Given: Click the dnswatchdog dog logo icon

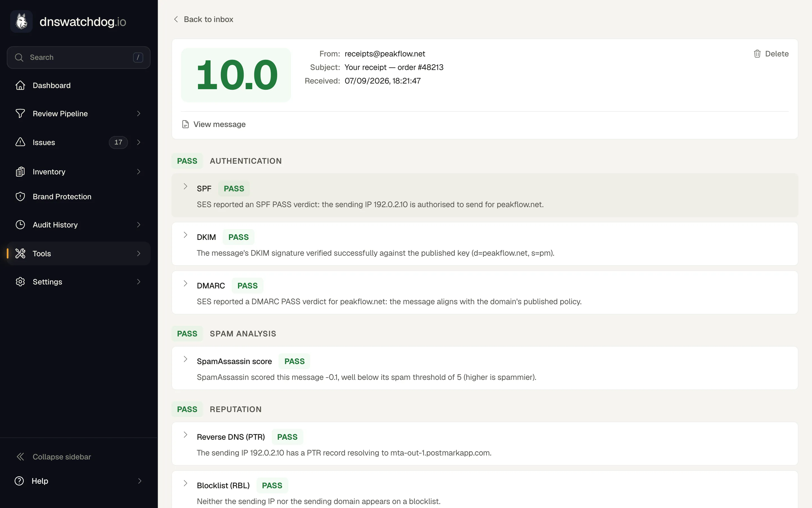Looking at the screenshot, I should pos(21,21).
